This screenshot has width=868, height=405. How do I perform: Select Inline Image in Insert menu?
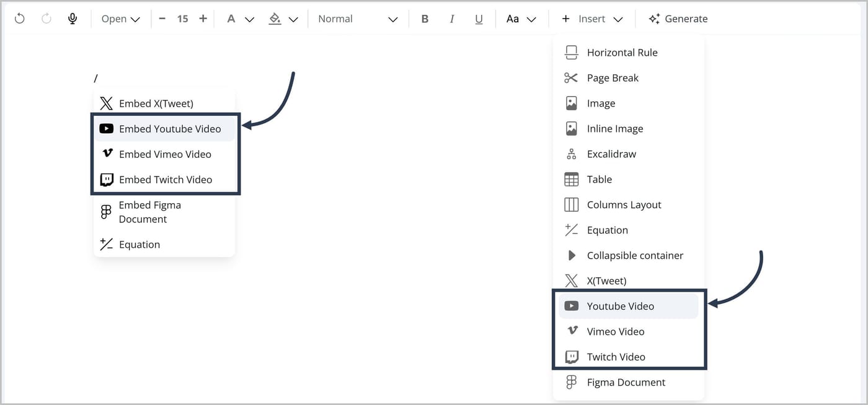coord(629,129)
